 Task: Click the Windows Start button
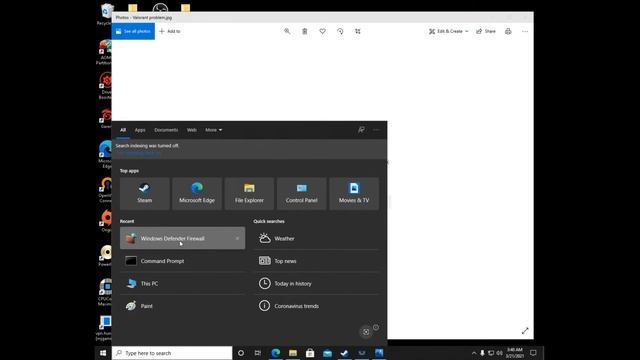coord(103,353)
